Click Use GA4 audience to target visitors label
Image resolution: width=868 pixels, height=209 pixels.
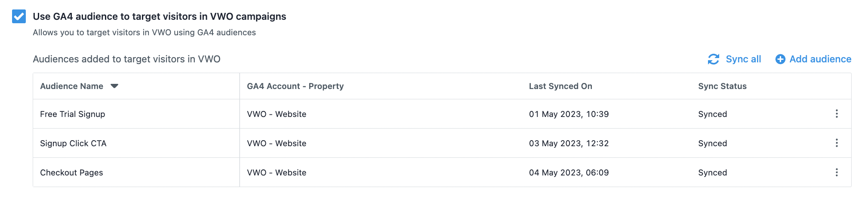tap(160, 16)
